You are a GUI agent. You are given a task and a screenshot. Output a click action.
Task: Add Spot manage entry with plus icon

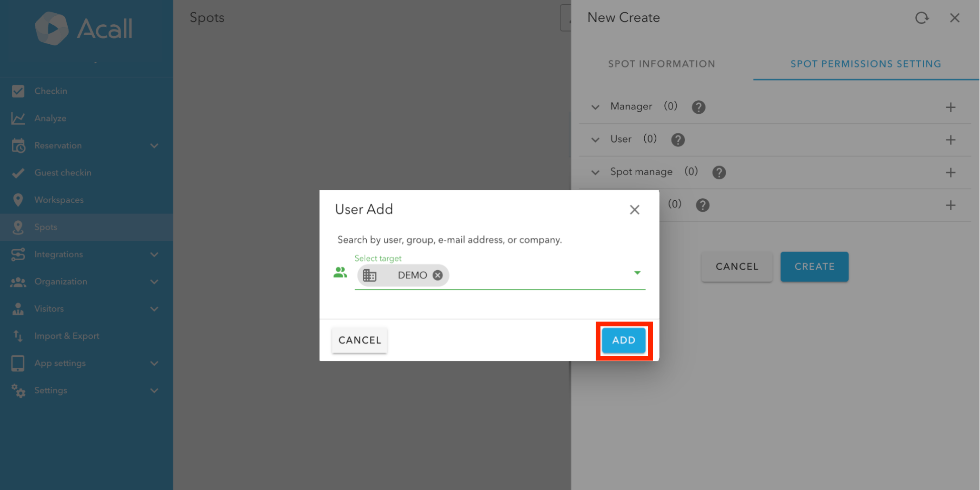point(950,173)
